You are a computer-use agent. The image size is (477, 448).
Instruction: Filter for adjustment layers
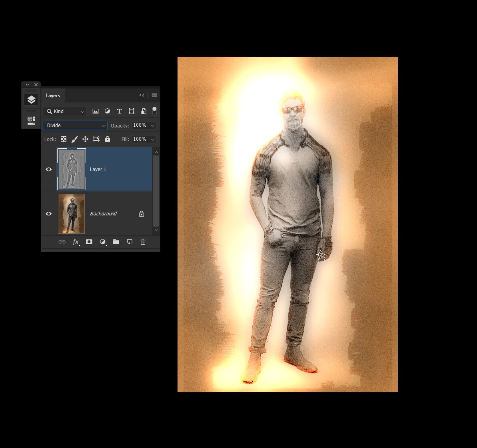(x=108, y=112)
